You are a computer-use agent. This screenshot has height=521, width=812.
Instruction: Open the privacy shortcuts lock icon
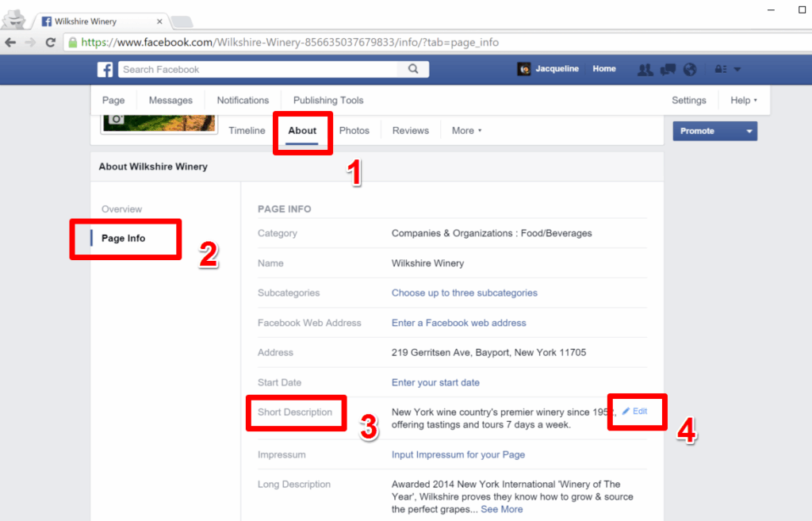point(720,69)
